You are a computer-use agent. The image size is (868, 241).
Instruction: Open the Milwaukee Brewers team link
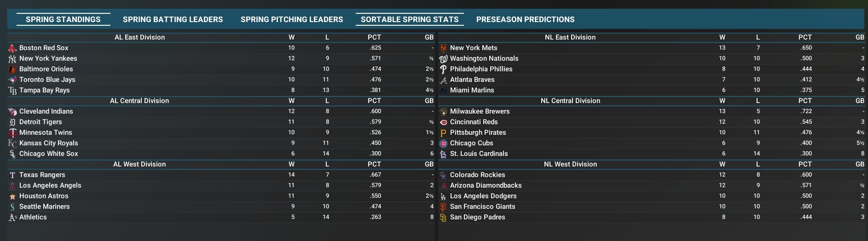coord(480,111)
